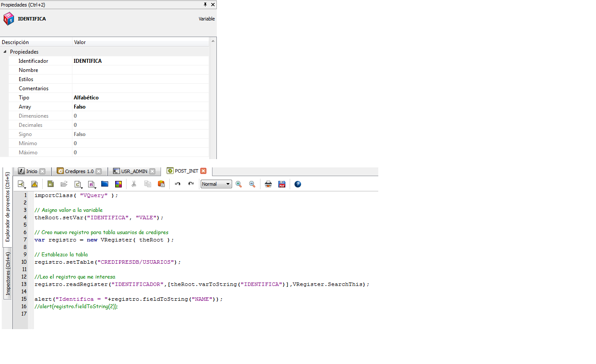Click the theRoot.setVar code line

pyautogui.click(x=99, y=218)
